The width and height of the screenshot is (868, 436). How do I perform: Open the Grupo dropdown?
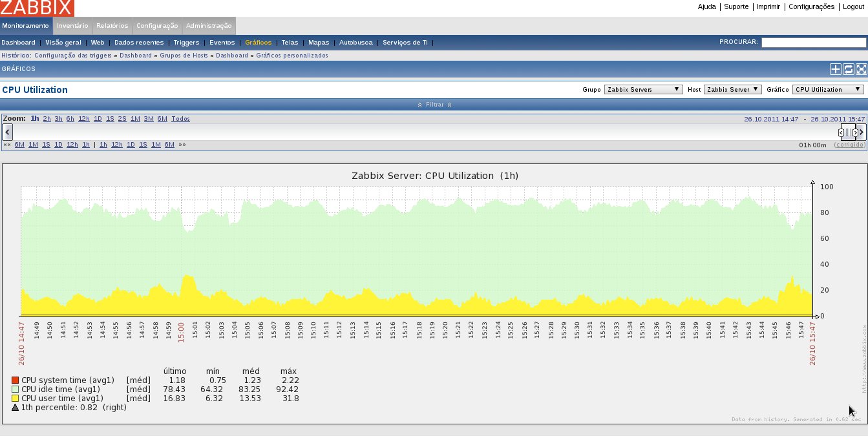point(644,90)
